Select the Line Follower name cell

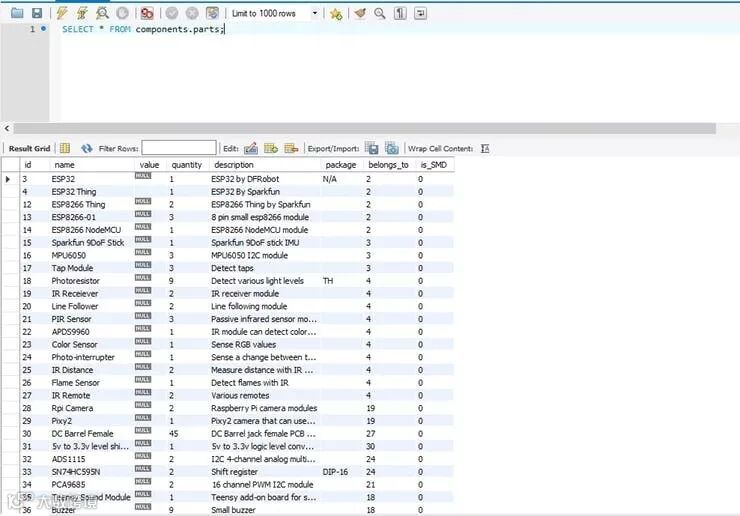(x=75, y=306)
